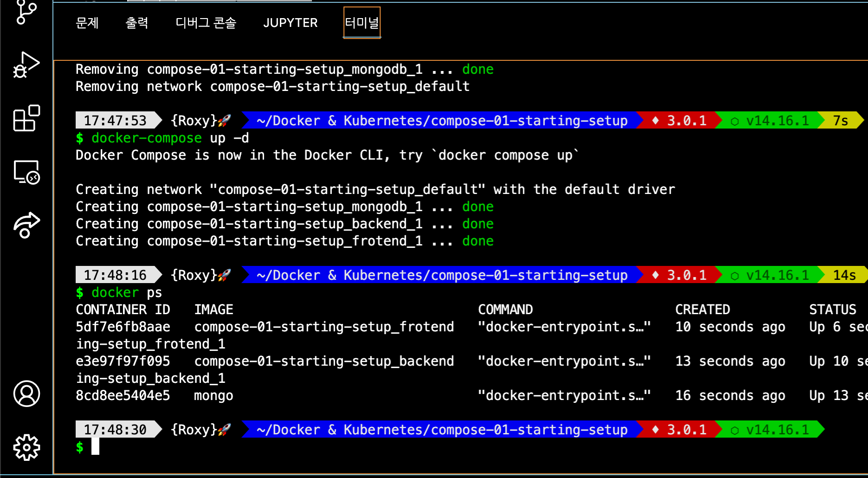Click the 'docker-compose up -d' command
Screen dimensions: 868x478
pyautogui.click(x=170, y=138)
